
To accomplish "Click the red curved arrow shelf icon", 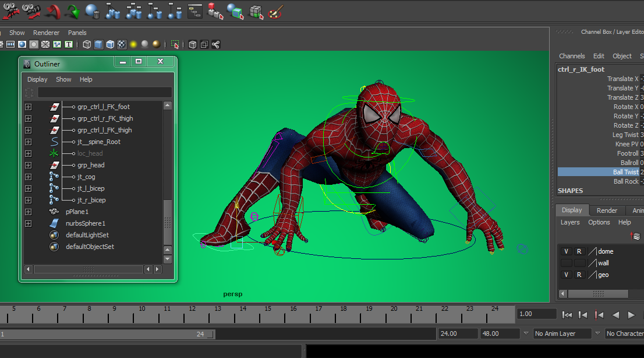I will (x=53, y=12).
